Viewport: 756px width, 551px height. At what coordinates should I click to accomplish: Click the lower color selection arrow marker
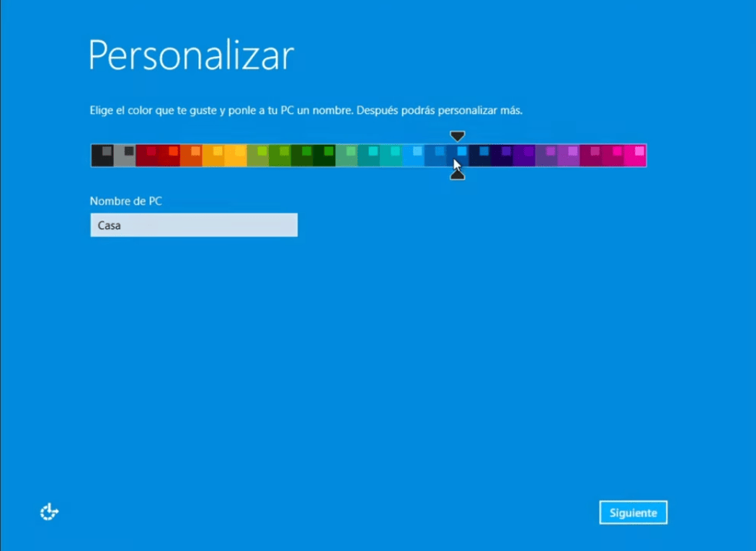click(x=457, y=174)
